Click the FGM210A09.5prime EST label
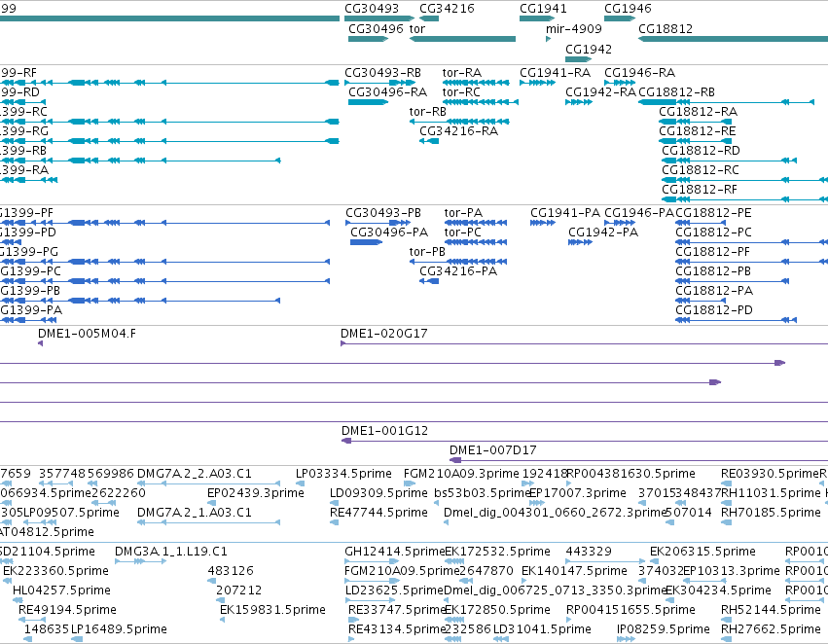This screenshot has height=644, width=828. (402, 571)
